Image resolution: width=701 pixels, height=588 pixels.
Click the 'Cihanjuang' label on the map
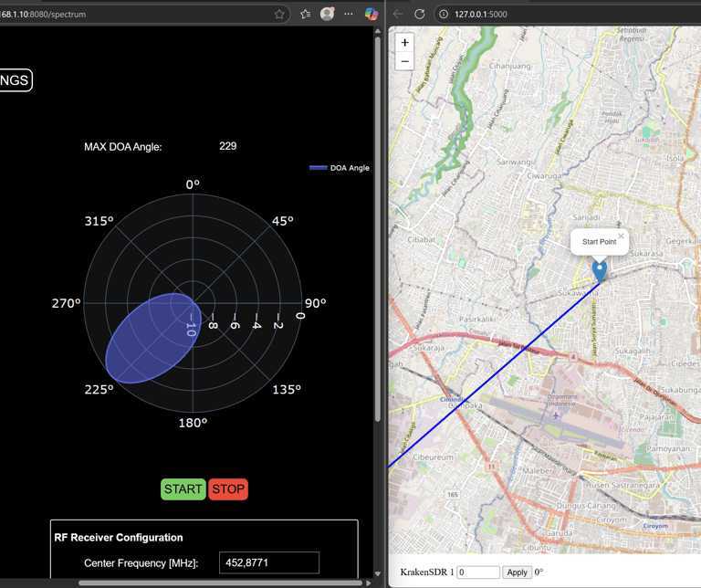tap(509, 66)
